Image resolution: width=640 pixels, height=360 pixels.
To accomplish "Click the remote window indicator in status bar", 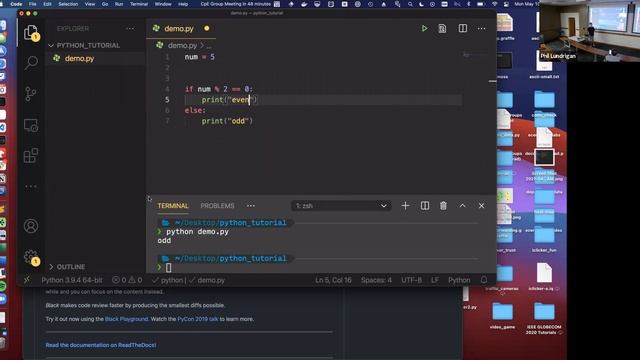I will coord(27,280).
